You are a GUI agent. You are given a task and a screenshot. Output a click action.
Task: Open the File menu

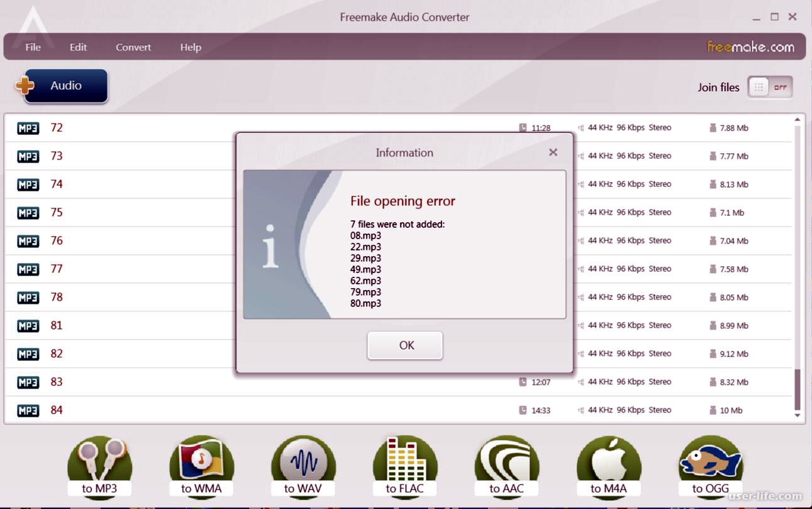[33, 47]
